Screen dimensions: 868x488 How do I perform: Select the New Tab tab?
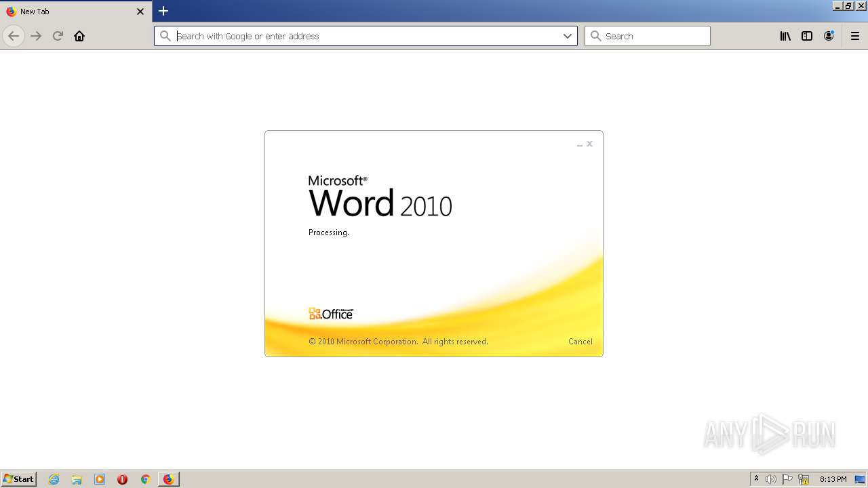point(75,12)
